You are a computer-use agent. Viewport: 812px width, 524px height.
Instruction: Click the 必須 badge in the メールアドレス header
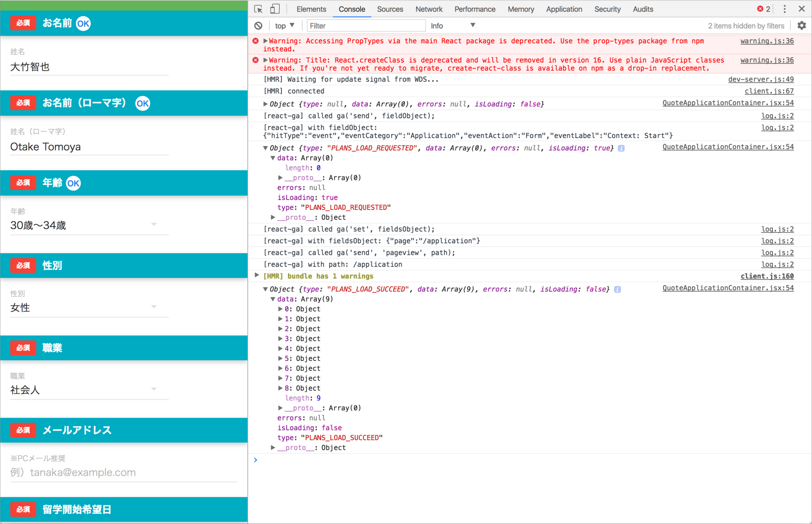point(23,430)
